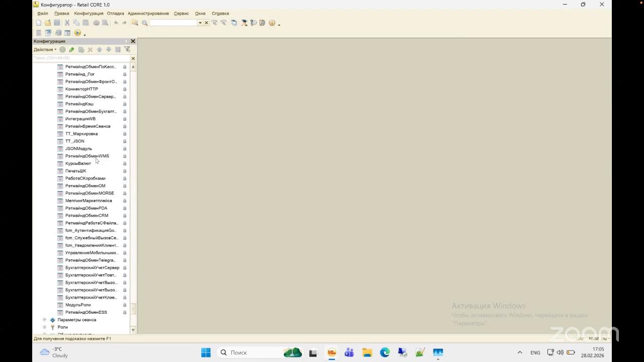Image resolution: width=644 pixels, height=362 pixels.
Task: Close the Конфигурация panel
Action: coord(133,41)
